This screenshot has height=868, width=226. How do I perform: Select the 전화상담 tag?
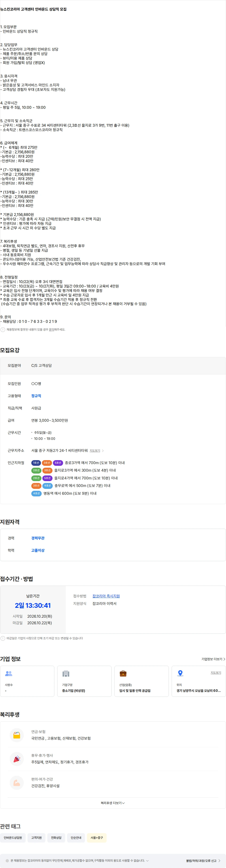56,838
